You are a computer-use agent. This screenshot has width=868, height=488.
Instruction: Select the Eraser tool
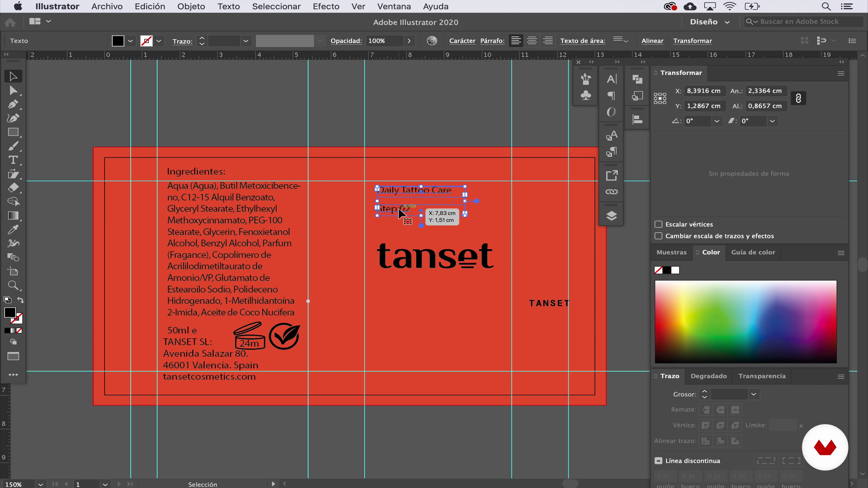(13, 188)
